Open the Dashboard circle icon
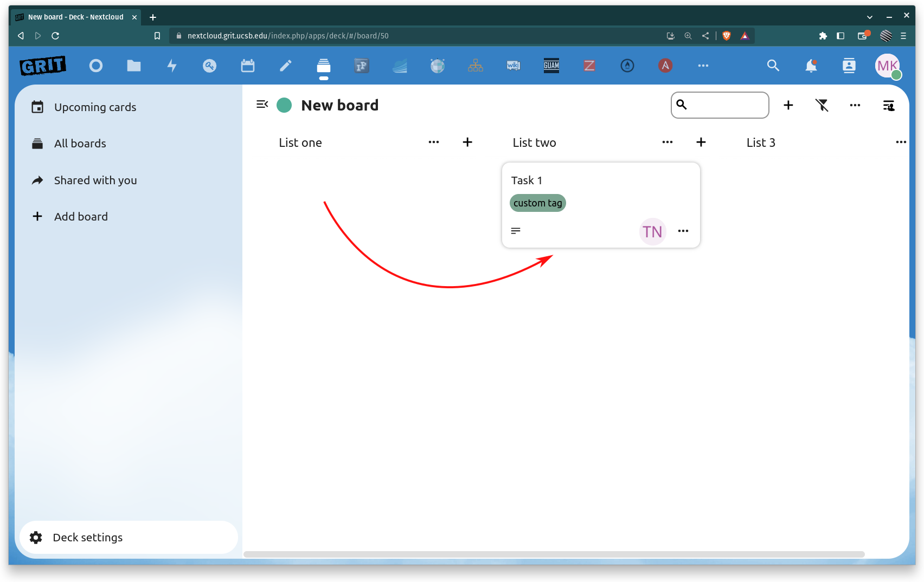The width and height of the screenshot is (924, 582). point(96,66)
